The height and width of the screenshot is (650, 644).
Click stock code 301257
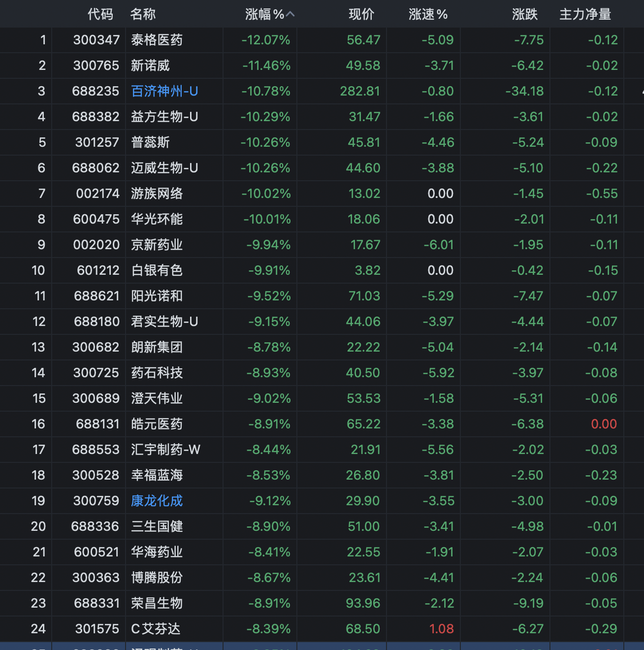(97, 142)
